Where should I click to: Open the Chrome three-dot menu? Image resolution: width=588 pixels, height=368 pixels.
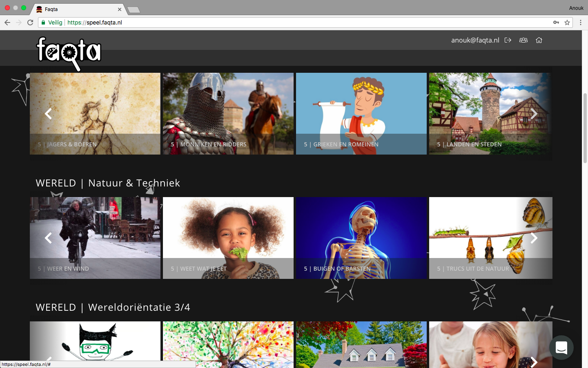click(581, 22)
